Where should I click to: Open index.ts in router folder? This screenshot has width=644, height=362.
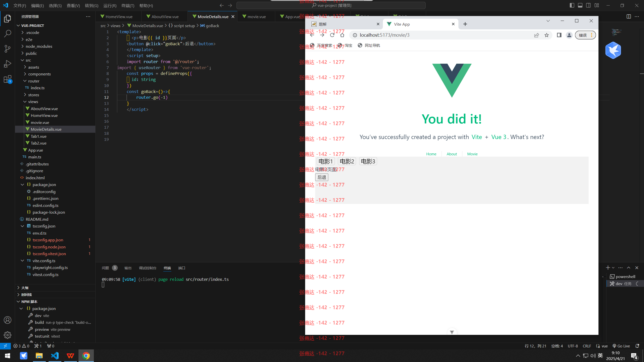click(x=55, y=88)
